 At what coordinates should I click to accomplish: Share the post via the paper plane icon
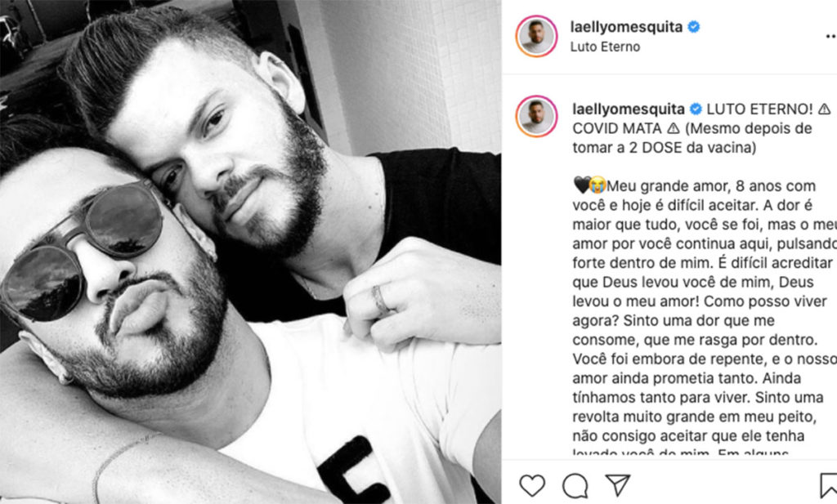618,484
